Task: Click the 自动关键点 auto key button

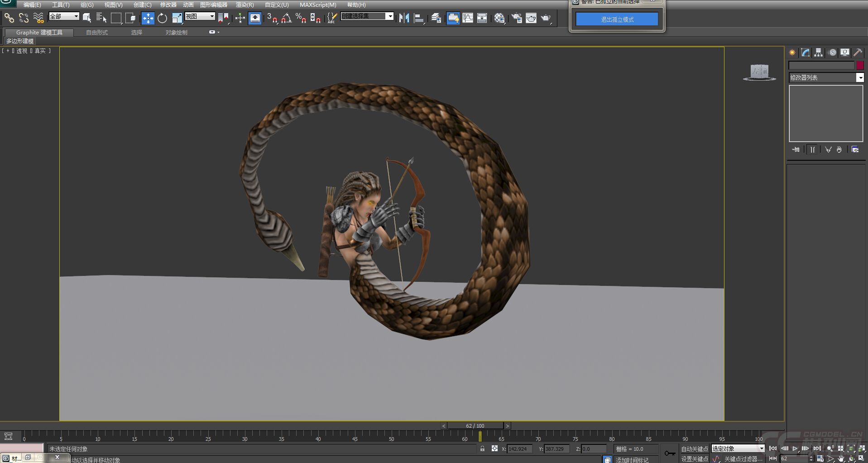Action: point(695,449)
